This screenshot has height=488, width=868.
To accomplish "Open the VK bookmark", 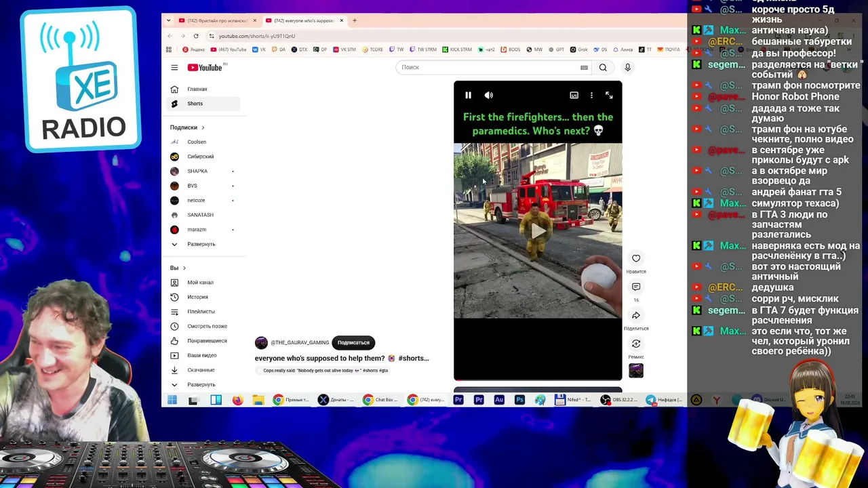I will click(259, 49).
